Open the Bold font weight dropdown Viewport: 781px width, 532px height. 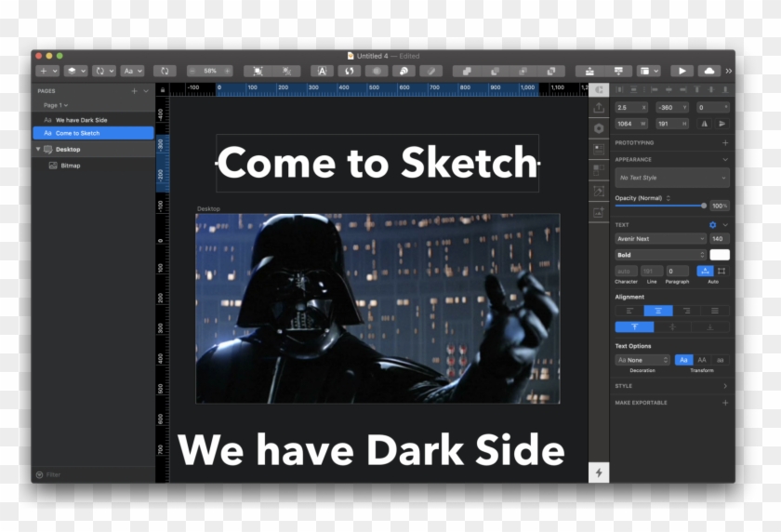(660, 255)
